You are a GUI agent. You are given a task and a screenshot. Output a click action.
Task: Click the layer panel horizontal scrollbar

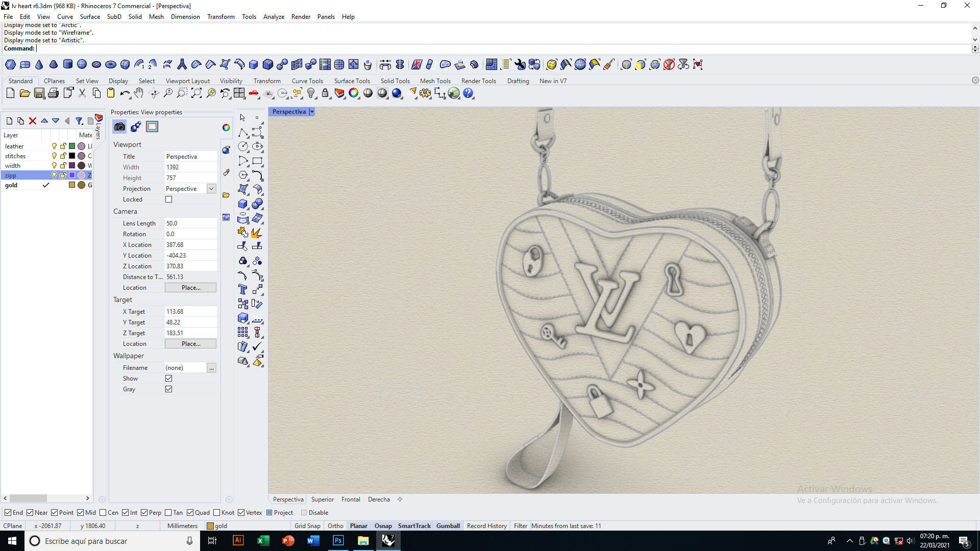pyautogui.click(x=28, y=498)
